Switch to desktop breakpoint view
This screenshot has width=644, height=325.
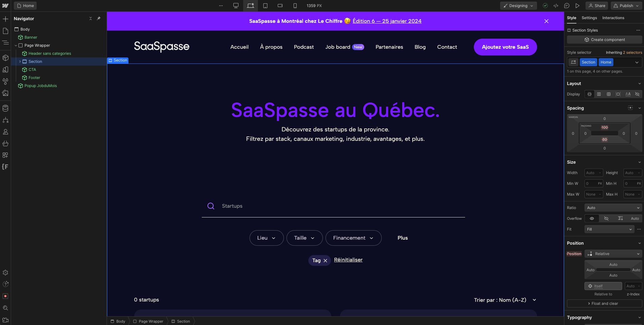[236, 6]
